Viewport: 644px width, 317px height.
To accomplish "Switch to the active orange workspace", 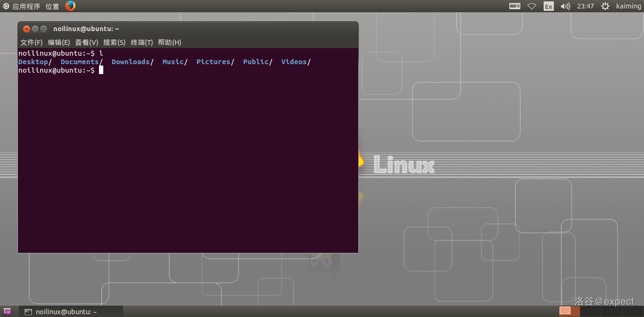I will point(565,311).
